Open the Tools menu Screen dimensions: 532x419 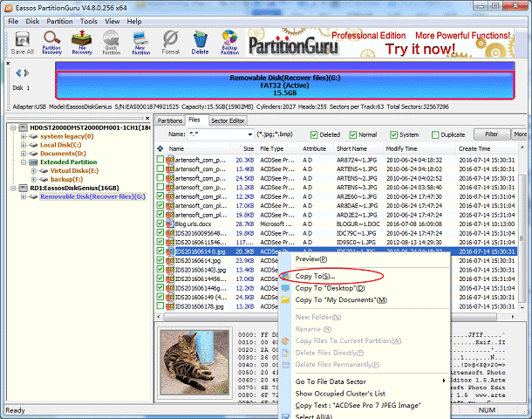89,22
